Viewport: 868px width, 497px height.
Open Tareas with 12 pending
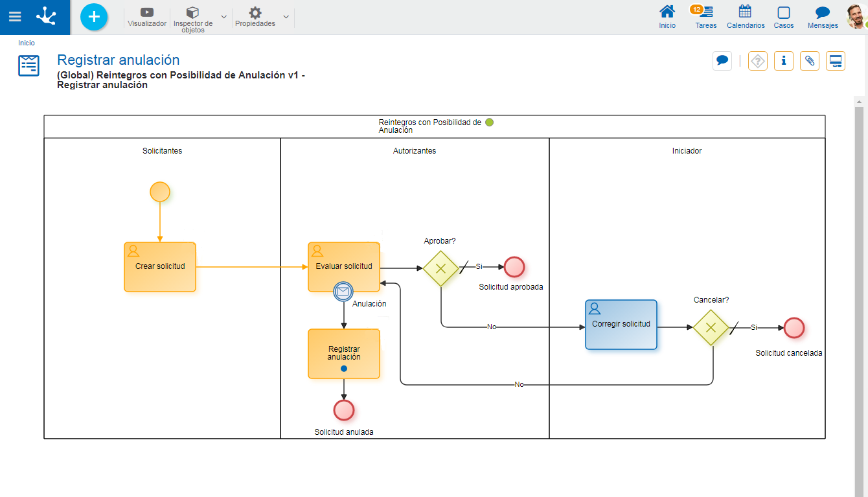coord(705,17)
